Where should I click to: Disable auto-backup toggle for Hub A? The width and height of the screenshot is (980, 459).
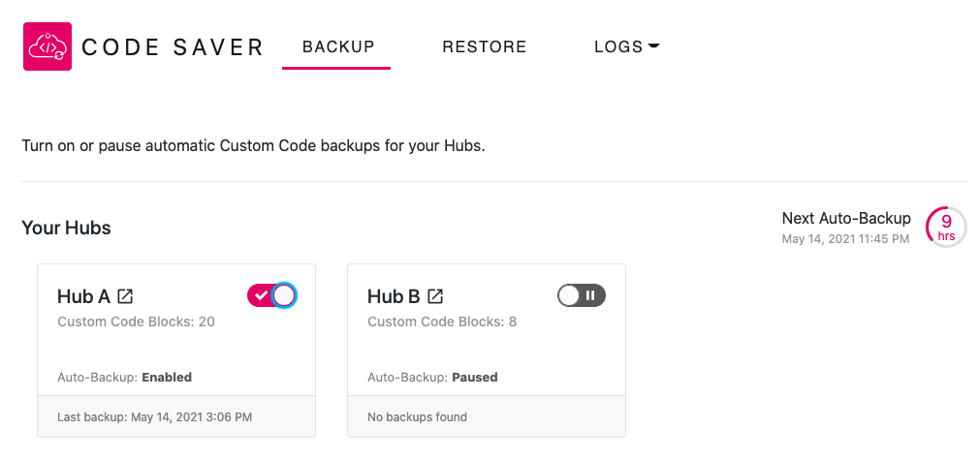pos(271,295)
